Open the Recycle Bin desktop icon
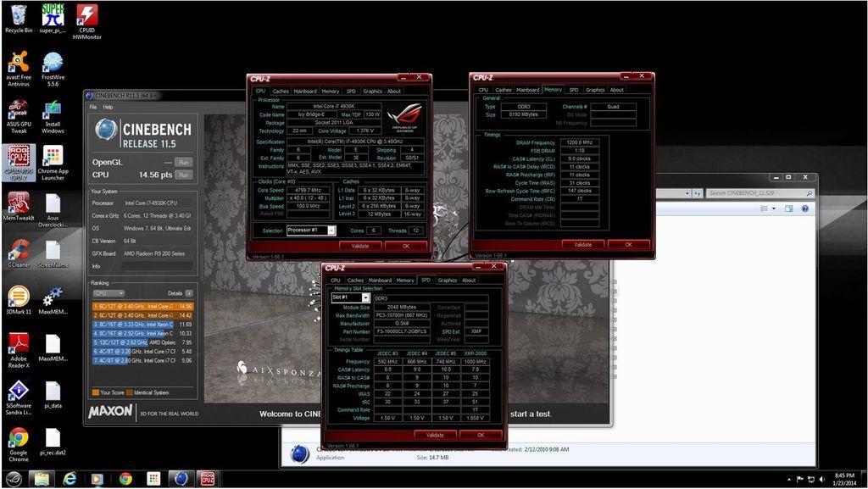 pos(19,19)
